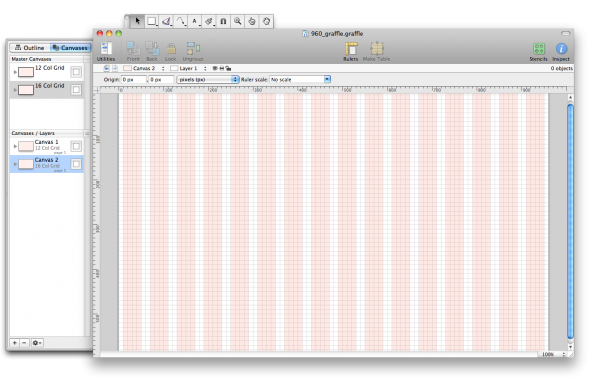Toggle checkbox for Canvas 1 row

[76, 146]
